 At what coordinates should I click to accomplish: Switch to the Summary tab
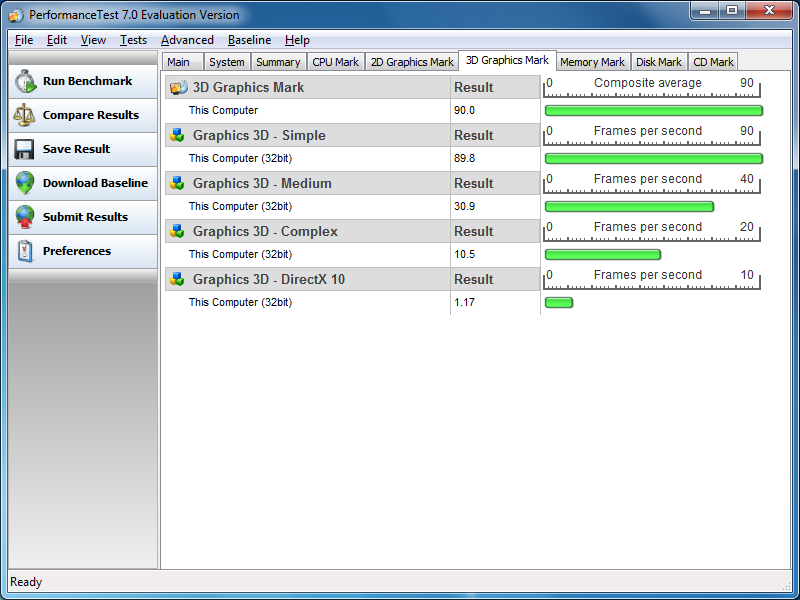coord(279,62)
